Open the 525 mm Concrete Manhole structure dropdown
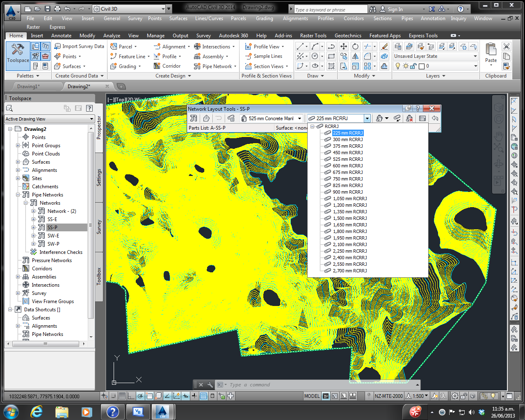Viewport: 525px width, 420px height. pos(299,119)
